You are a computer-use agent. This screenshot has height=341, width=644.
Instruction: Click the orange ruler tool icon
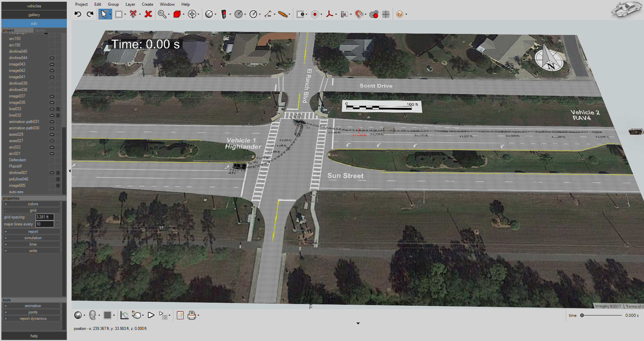[x=283, y=14]
